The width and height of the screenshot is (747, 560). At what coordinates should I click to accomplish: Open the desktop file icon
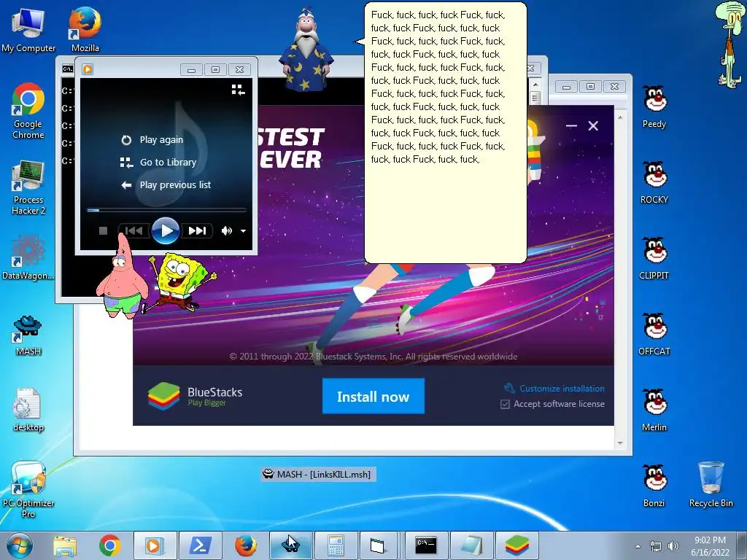pos(28,410)
